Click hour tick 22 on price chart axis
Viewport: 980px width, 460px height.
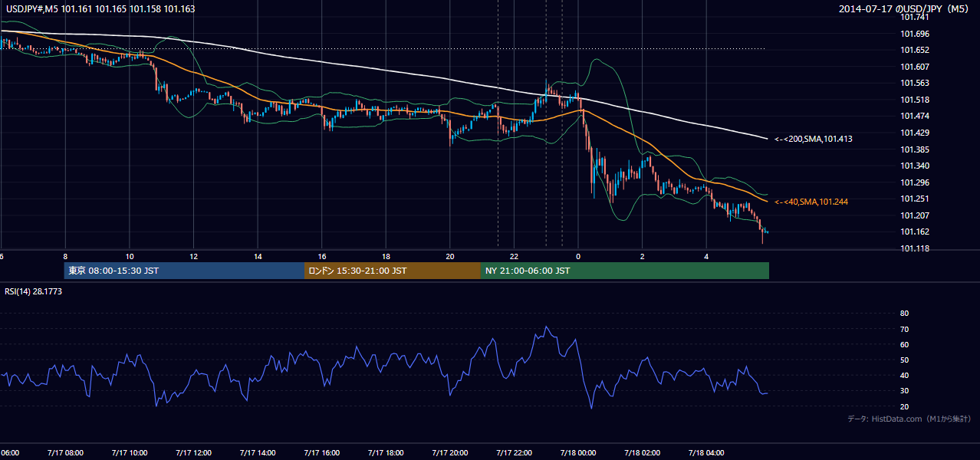click(x=515, y=257)
